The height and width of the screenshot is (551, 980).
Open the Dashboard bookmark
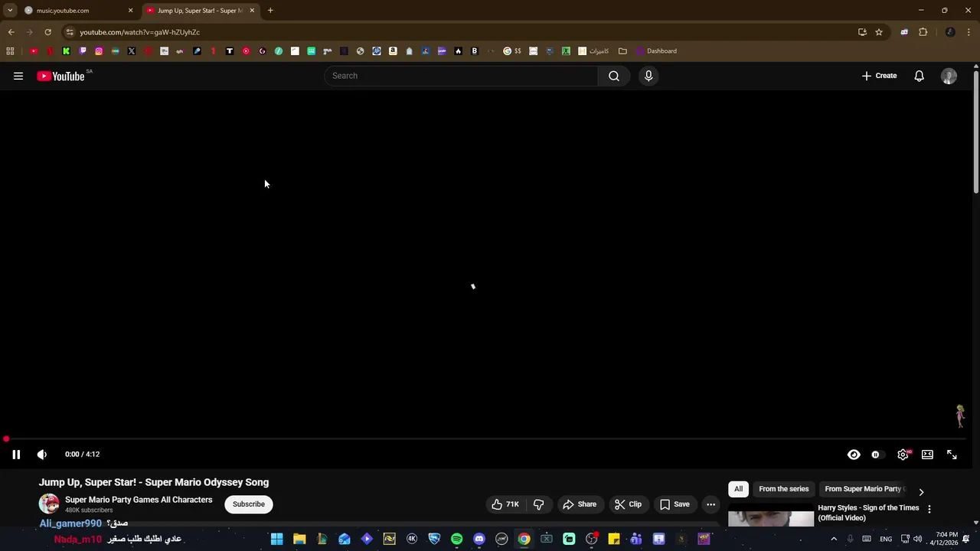656,51
